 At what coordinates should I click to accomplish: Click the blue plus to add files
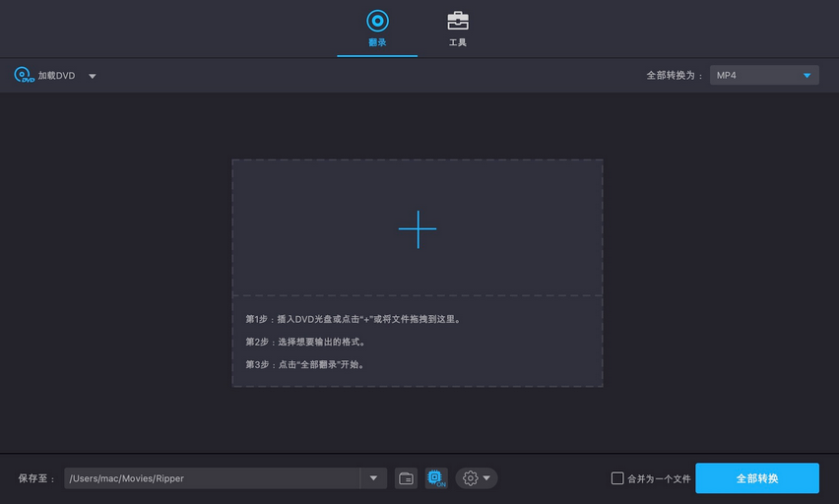(x=418, y=229)
